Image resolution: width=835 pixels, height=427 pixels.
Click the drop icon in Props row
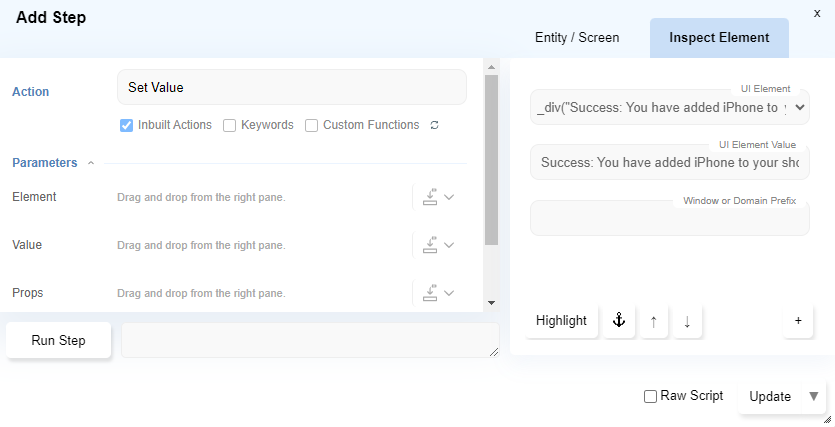tap(431, 293)
